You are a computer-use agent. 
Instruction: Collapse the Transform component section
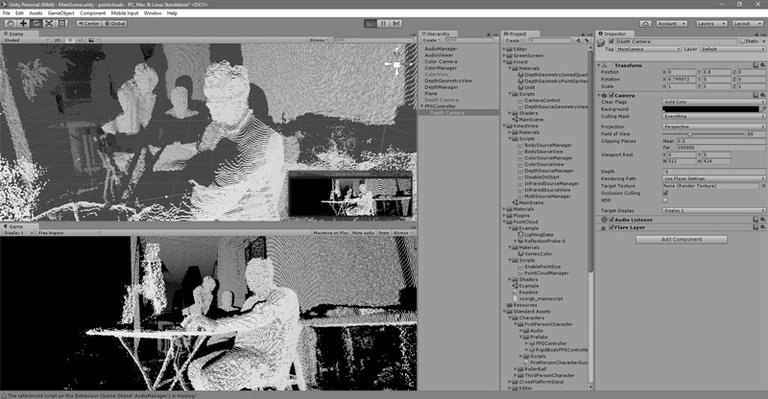(599, 65)
